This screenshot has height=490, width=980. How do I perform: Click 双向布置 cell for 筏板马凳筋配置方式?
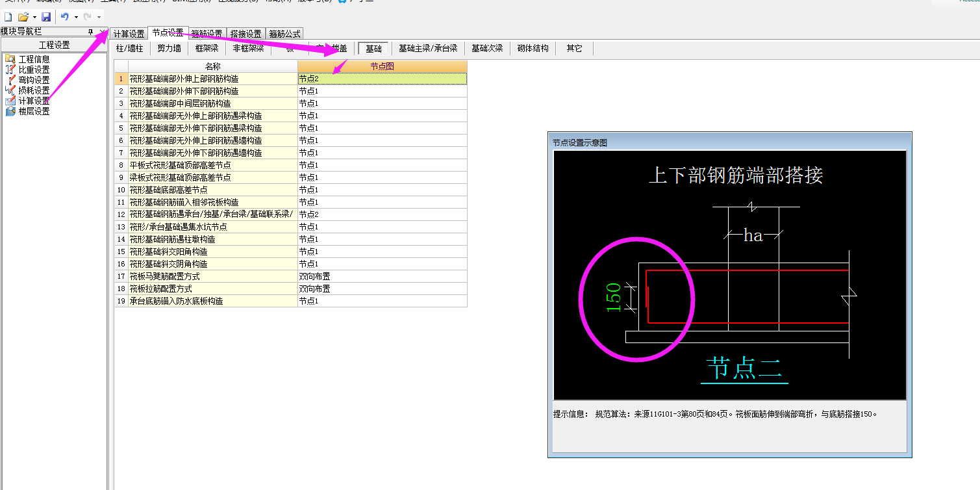[x=382, y=276]
